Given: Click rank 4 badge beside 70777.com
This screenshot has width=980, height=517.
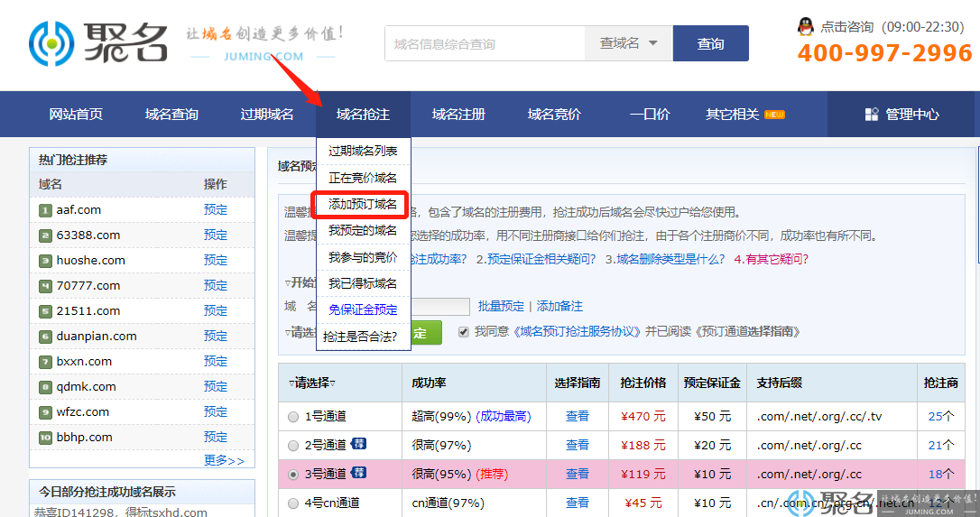Looking at the screenshot, I should tap(45, 286).
